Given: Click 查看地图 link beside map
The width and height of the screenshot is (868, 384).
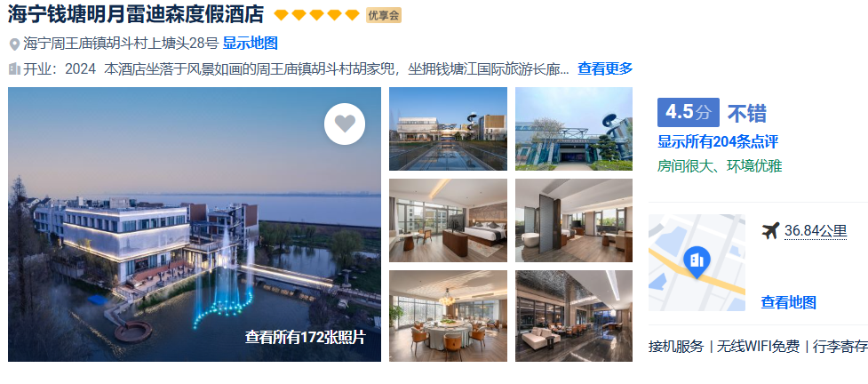Looking at the screenshot, I should [x=788, y=302].
